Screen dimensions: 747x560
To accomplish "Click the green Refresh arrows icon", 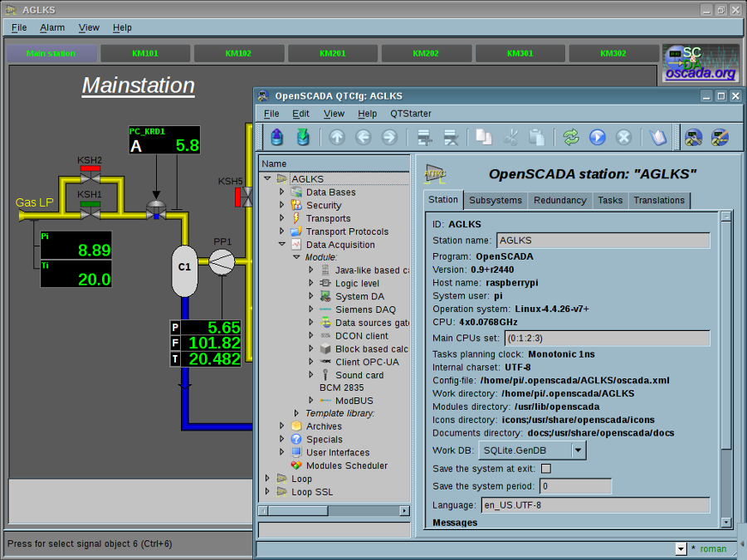I will click(571, 138).
